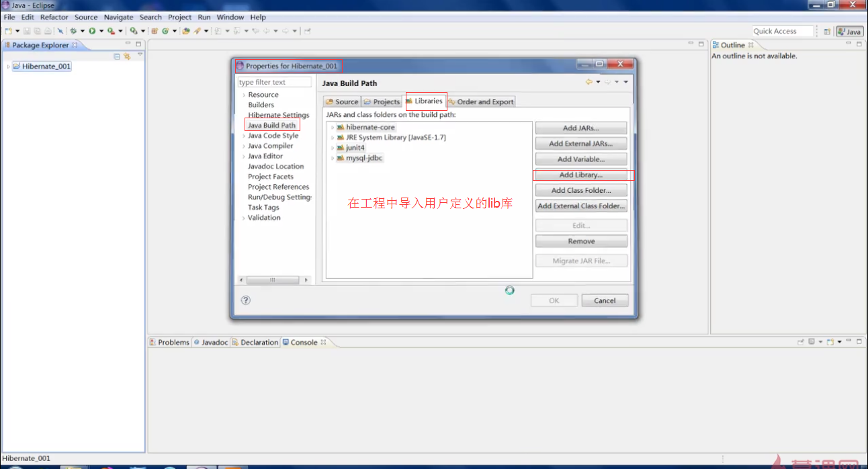
Task: Open the Problems view tab
Action: click(169, 342)
